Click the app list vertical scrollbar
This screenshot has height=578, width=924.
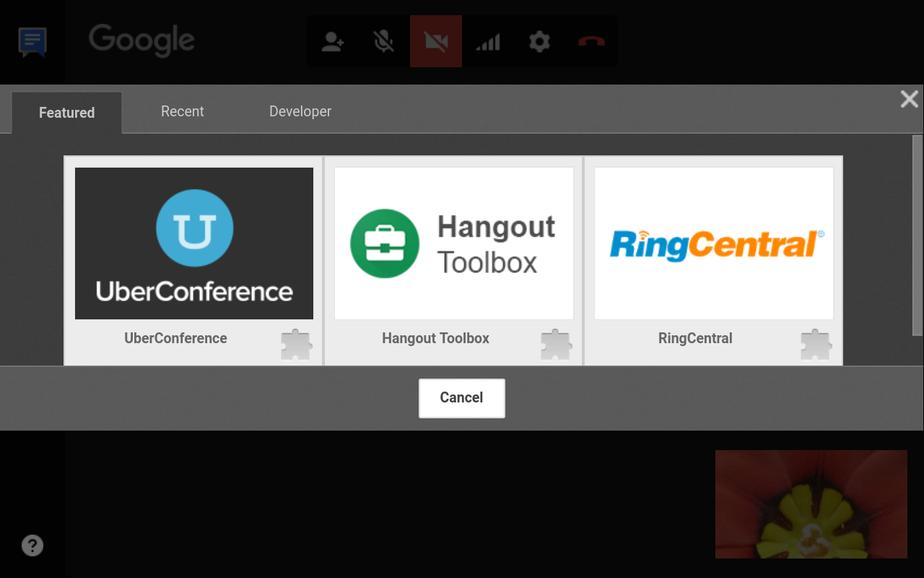[918, 236]
